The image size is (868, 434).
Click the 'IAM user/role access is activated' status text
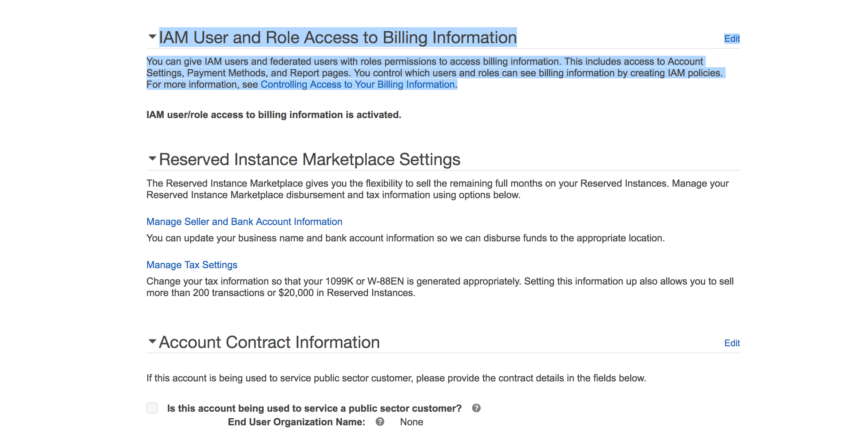[274, 115]
